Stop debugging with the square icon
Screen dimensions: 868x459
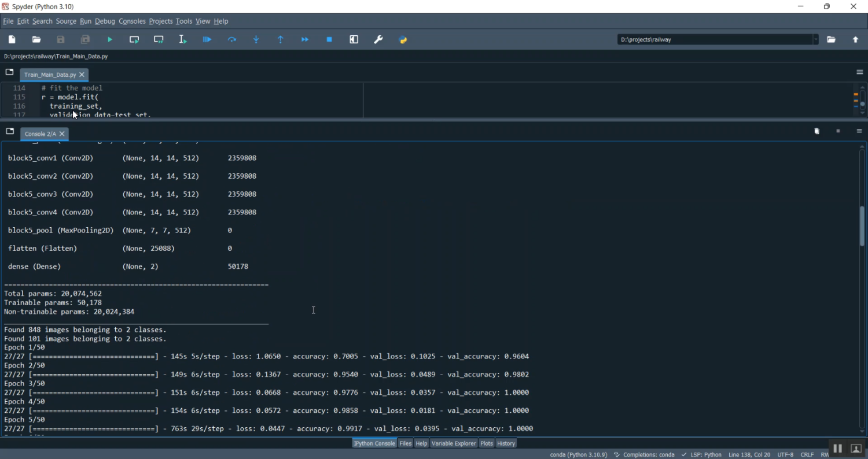point(329,39)
